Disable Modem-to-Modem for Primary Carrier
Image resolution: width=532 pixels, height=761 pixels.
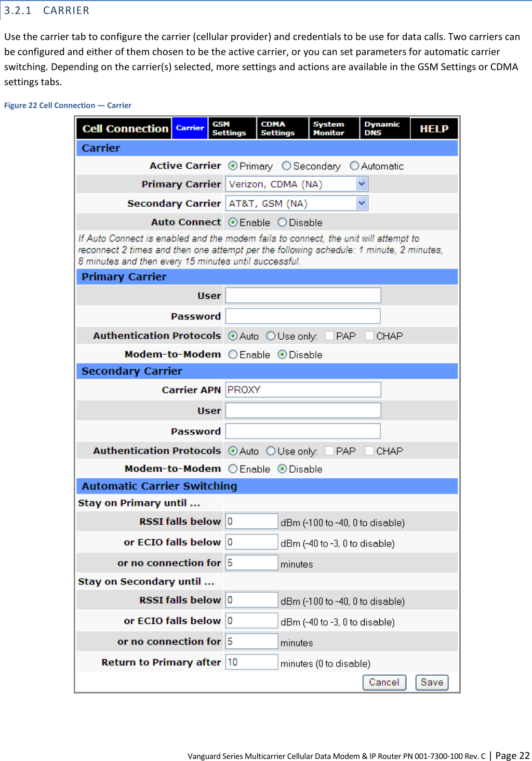click(x=282, y=354)
